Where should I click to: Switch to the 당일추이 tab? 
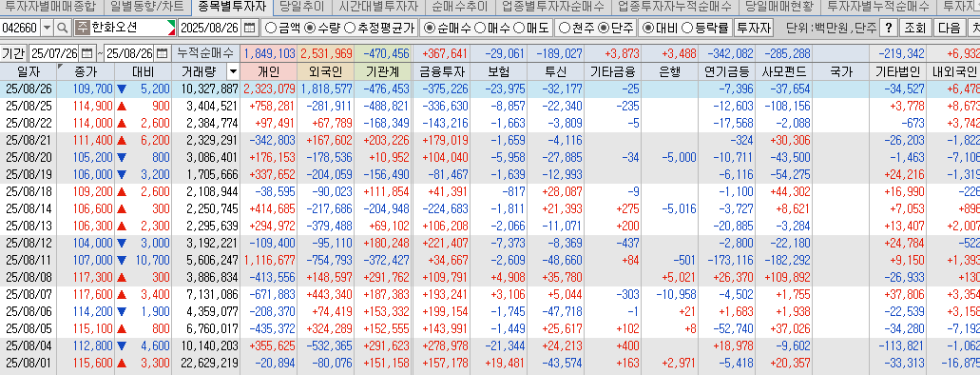(302, 8)
